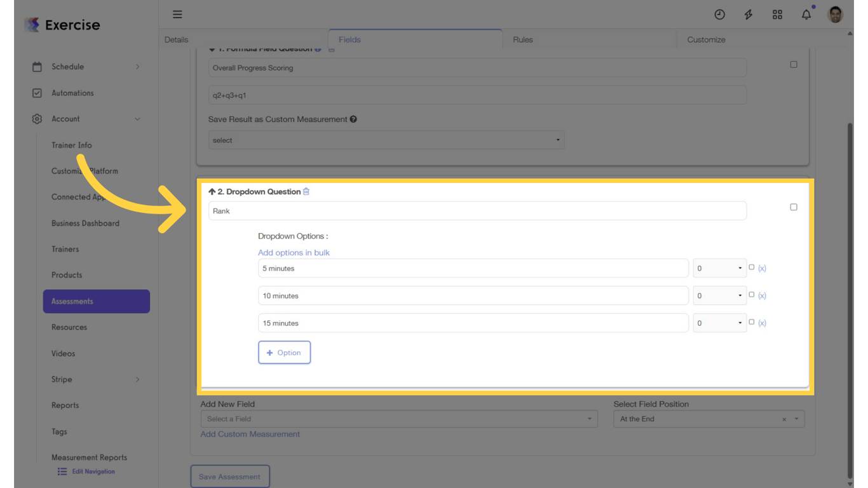Check the box beside the Dropdown Question
The height and width of the screenshot is (488, 868).
tap(793, 207)
